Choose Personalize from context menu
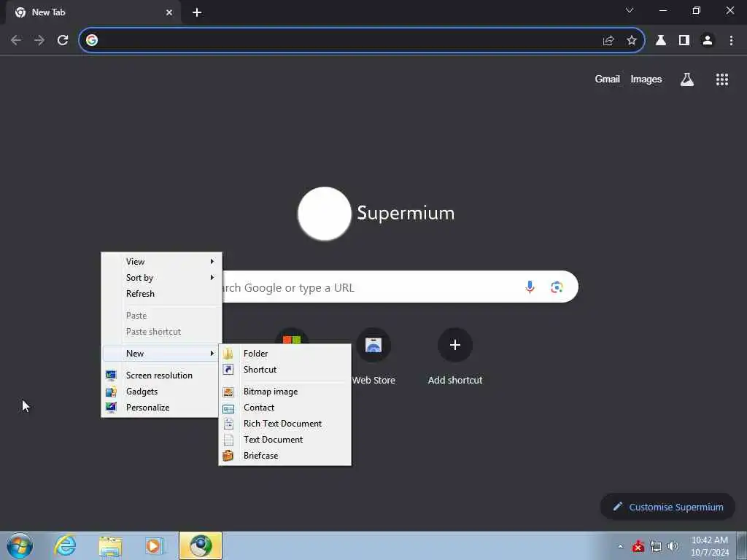This screenshot has width=747, height=560. coord(161,408)
